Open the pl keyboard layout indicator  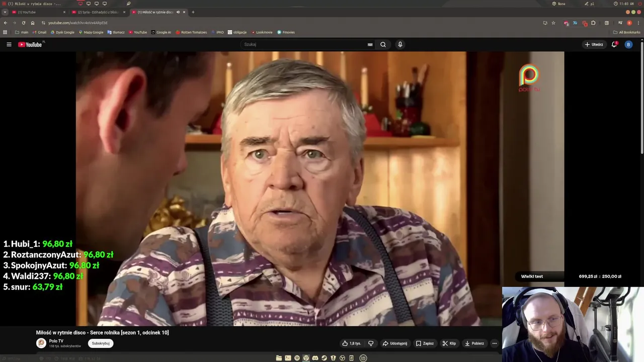(590, 4)
